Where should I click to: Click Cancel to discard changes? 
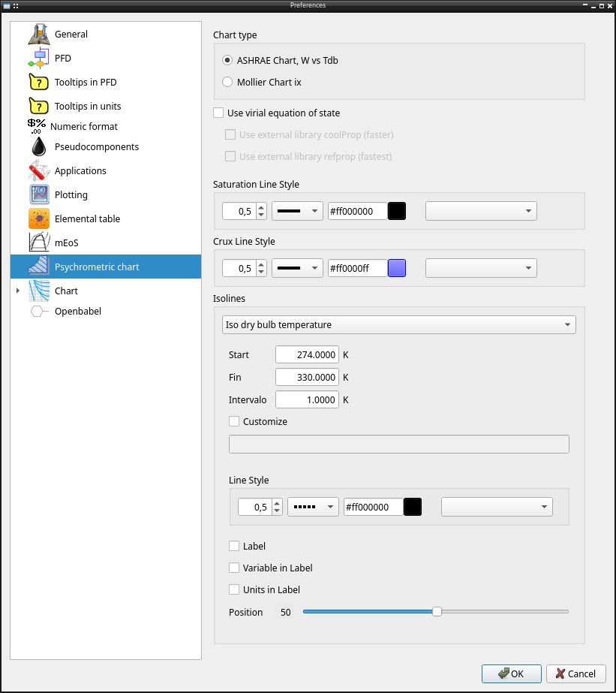coord(576,674)
